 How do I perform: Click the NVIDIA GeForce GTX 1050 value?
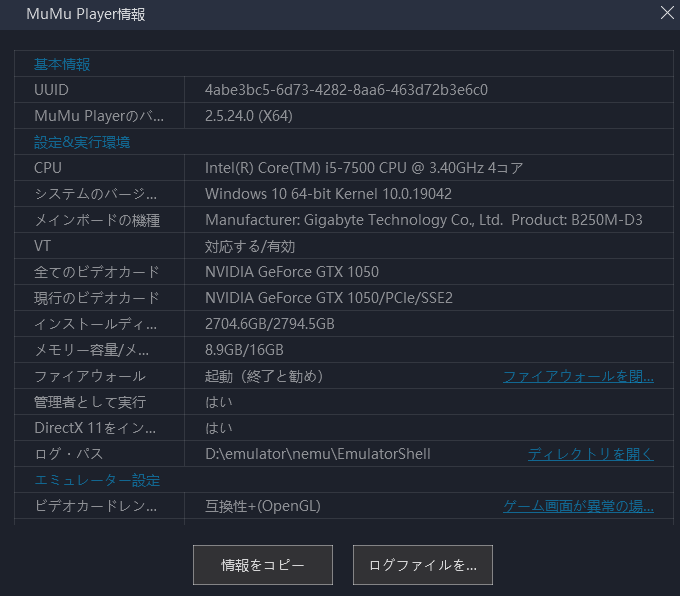(x=291, y=272)
